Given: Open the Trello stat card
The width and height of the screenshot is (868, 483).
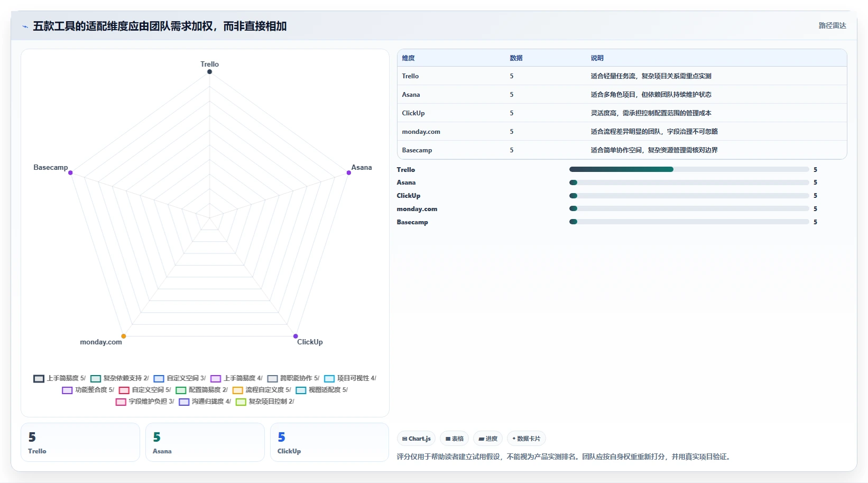Looking at the screenshot, I should [80, 442].
